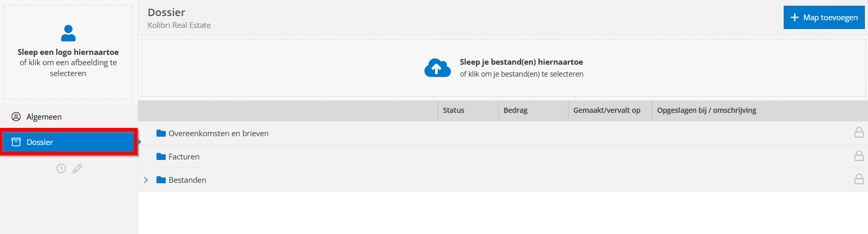Click the user avatar logo placeholder icon
868x234 pixels.
(x=68, y=33)
